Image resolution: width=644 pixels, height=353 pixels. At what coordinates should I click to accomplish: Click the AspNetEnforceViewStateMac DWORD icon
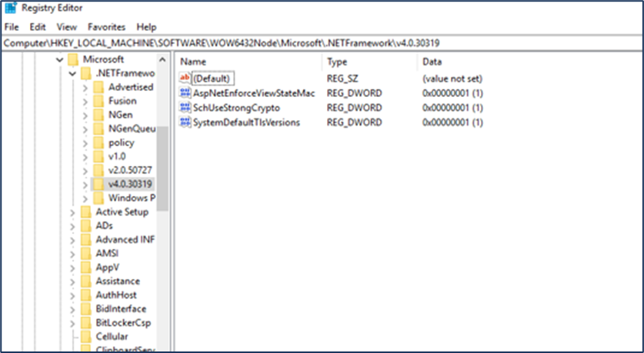185,93
